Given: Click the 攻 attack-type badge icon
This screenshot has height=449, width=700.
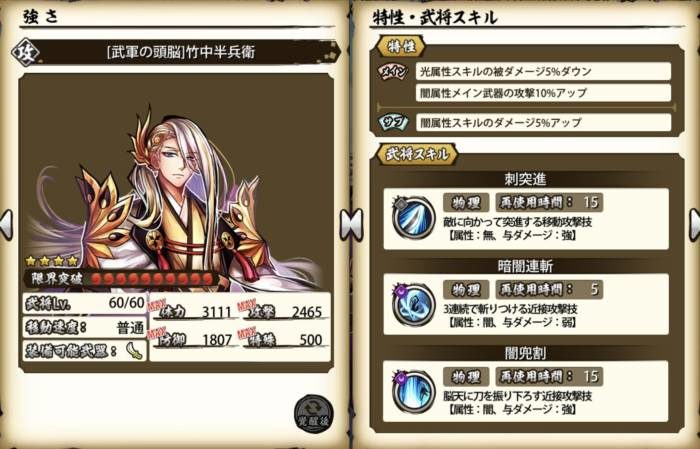Looking at the screenshot, I should click(25, 52).
